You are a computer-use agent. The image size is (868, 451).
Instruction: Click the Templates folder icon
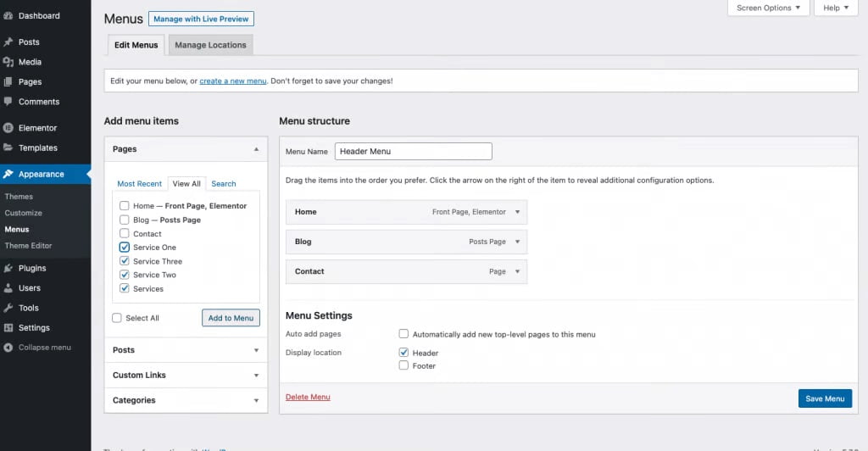(8, 148)
